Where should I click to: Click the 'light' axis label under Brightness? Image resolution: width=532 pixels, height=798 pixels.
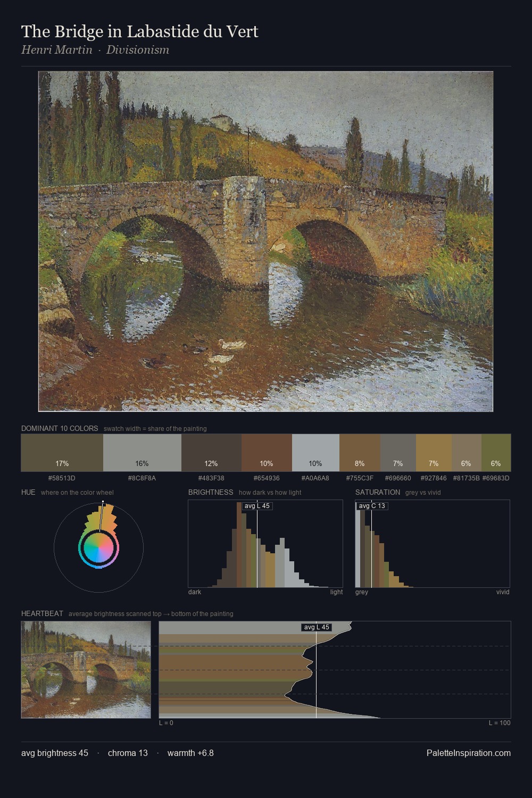(337, 592)
